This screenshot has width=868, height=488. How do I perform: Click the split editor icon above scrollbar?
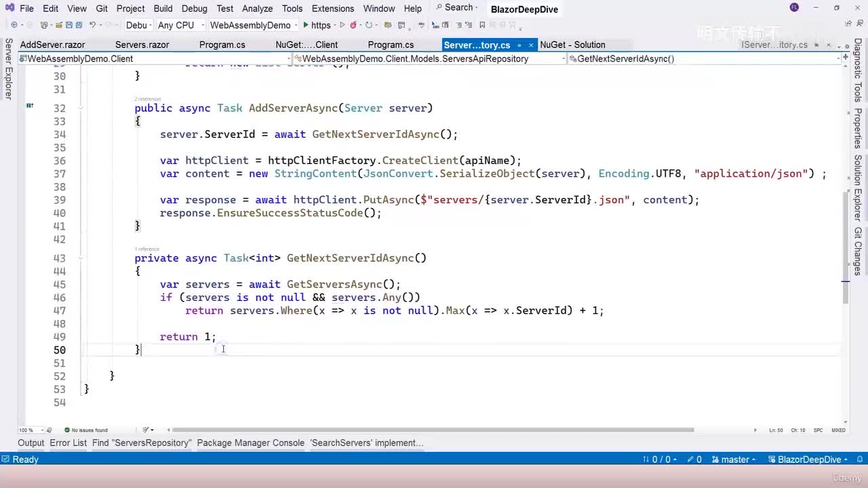point(846,58)
